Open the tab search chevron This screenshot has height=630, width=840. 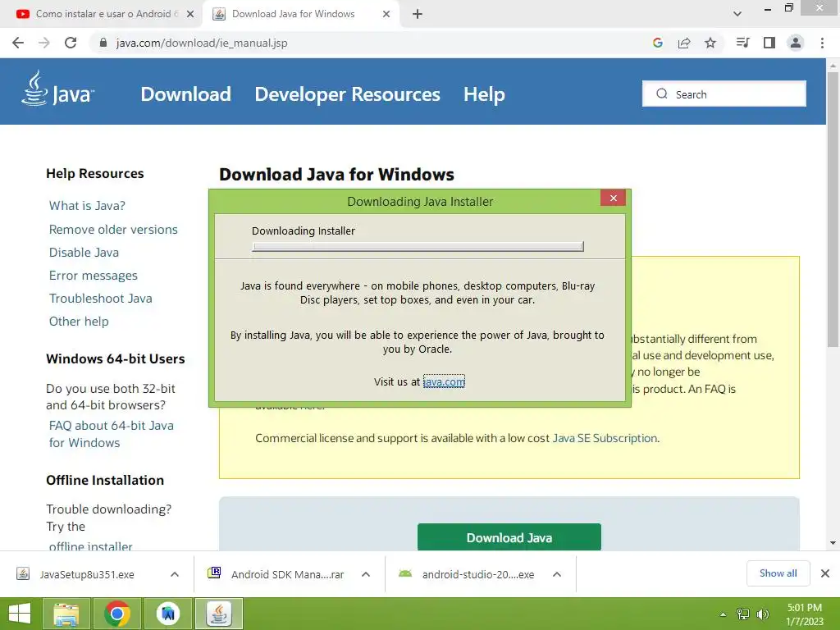[737, 14]
